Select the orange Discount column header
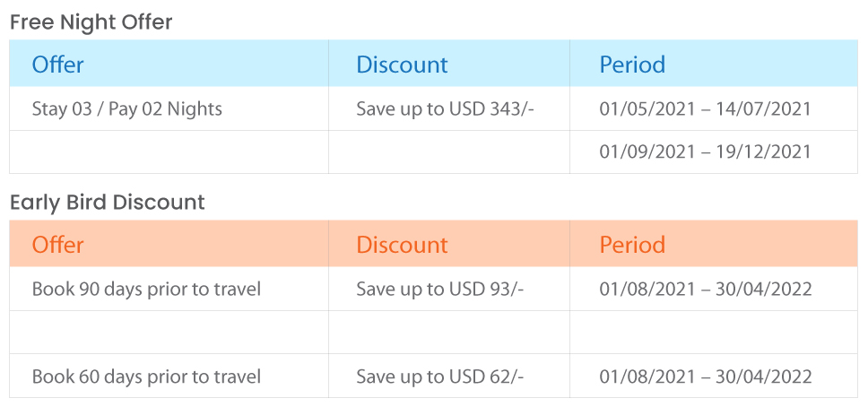Image resolution: width=868 pixels, height=407 pixels. tap(402, 245)
